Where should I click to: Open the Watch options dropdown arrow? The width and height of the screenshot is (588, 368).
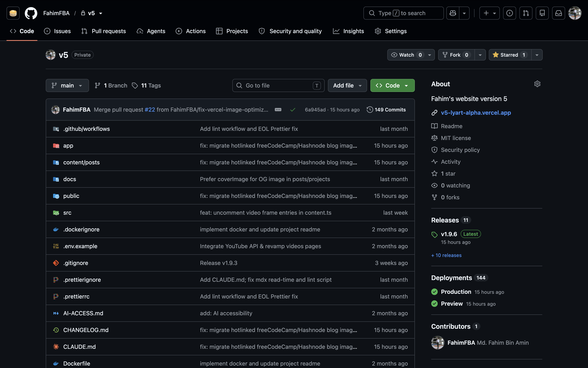[x=430, y=55]
